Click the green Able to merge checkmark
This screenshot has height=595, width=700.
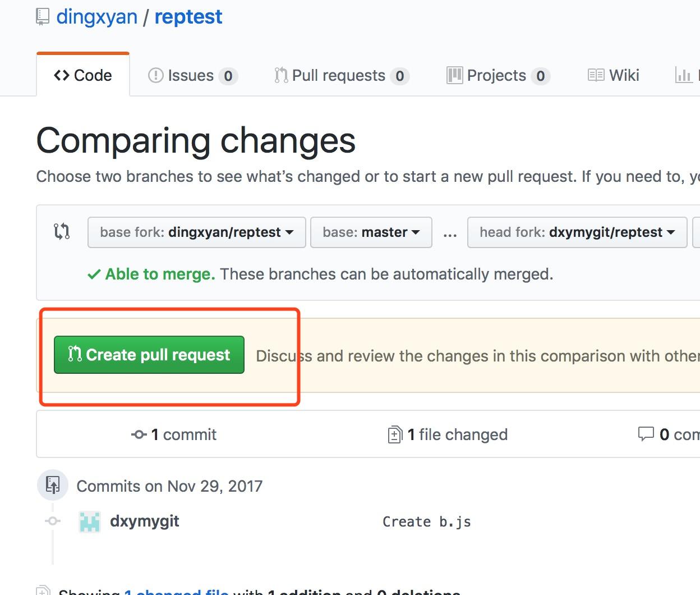click(x=94, y=274)
